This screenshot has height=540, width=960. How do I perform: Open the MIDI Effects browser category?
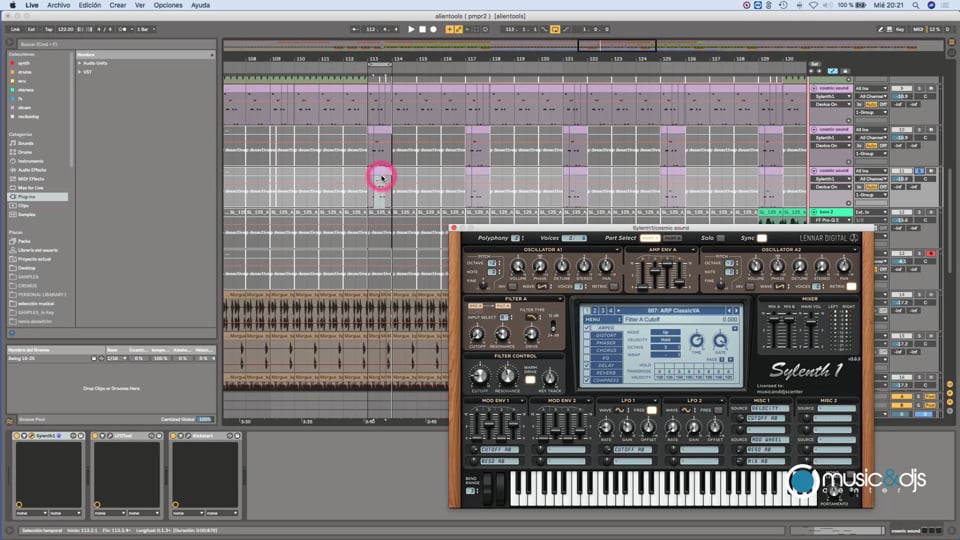(x=31, y=179)
